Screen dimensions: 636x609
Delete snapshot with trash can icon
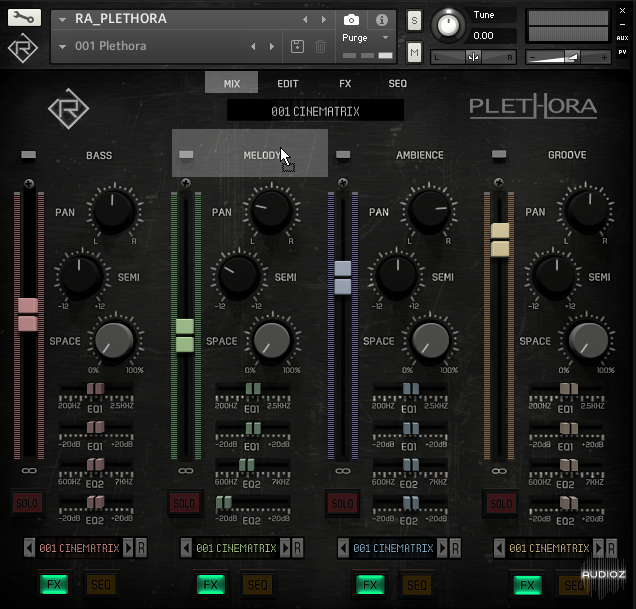[320, 46]
